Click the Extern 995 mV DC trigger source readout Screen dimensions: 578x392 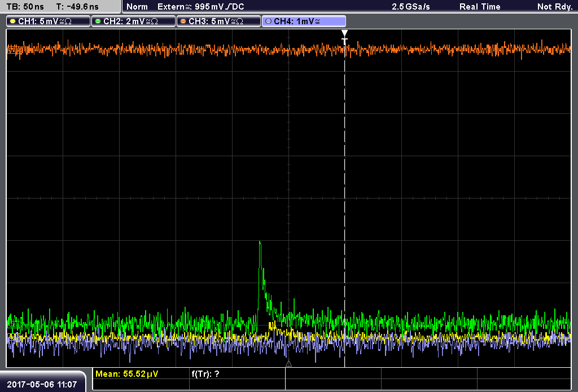click(x=200, y=7)
